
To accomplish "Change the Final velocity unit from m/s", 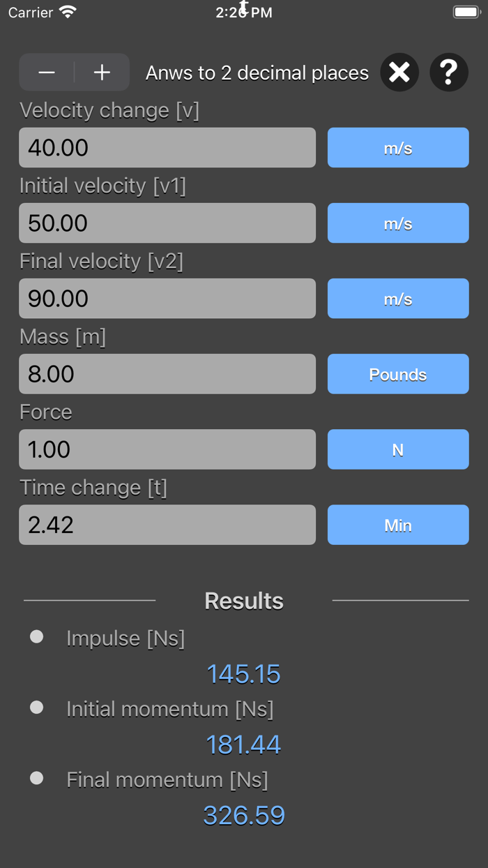I will pyautogui.click(x=397, y=299).
